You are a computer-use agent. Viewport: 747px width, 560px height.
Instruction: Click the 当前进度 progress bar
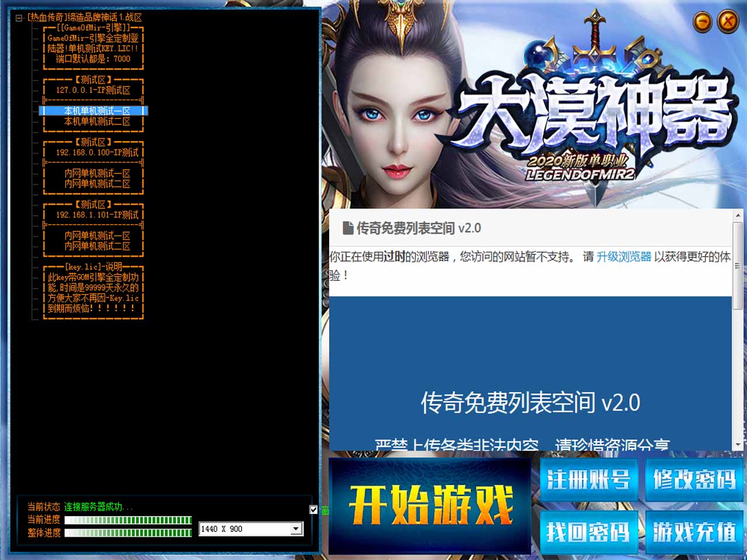coord(128,520)
